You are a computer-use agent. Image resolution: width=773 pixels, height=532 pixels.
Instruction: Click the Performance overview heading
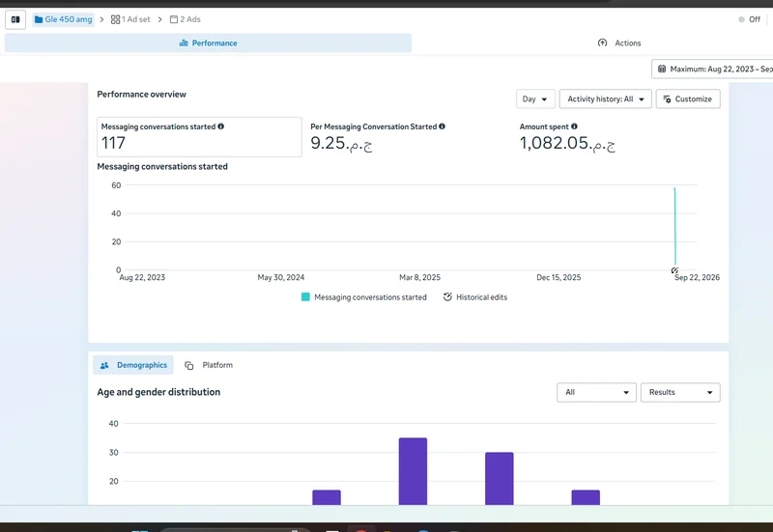tap(141, 94)
